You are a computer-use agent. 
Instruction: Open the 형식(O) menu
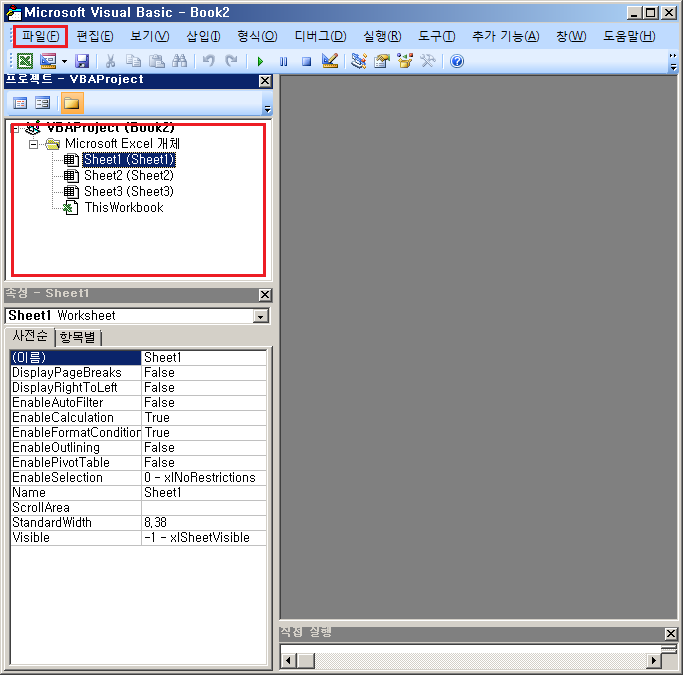pyautogui.click(x=257, y=36)
